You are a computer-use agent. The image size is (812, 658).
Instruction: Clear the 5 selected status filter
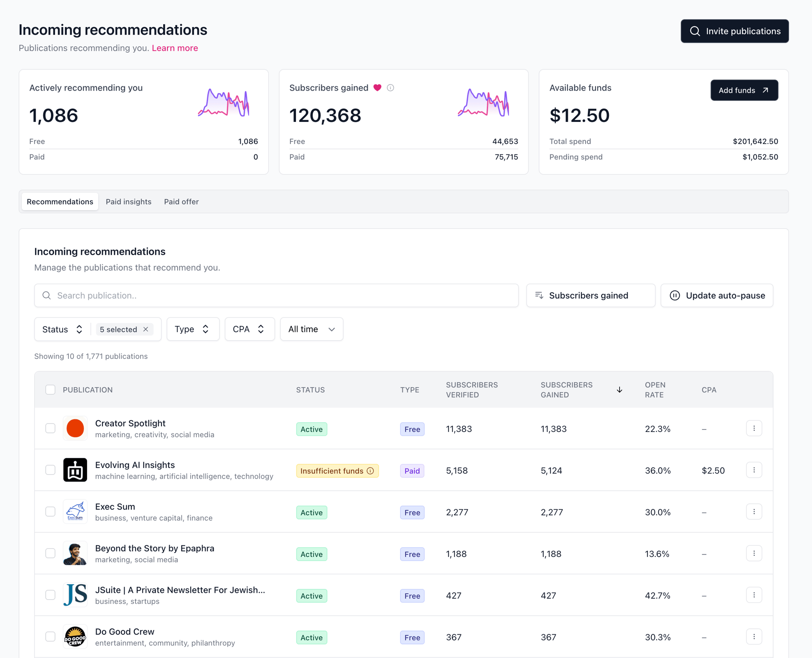145,329
